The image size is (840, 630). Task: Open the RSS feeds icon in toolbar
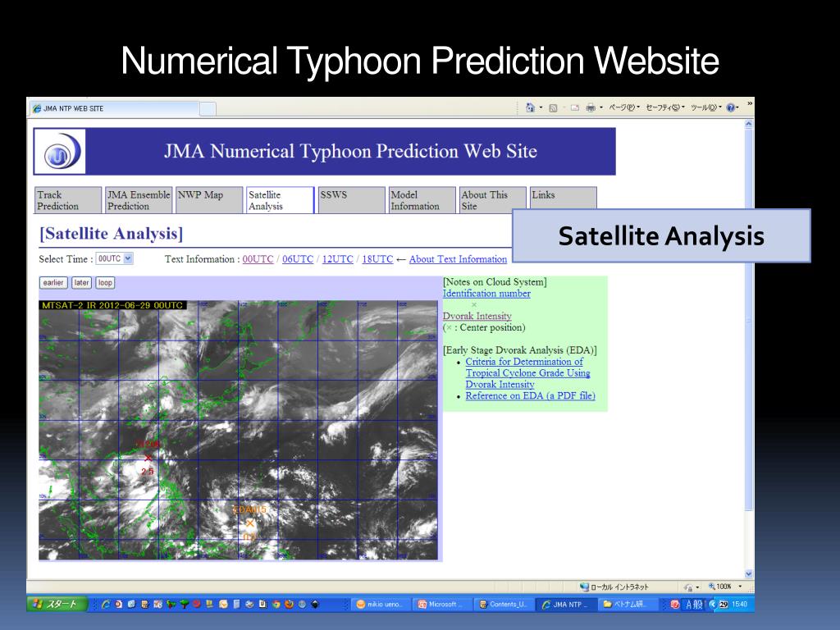[553, 108]
